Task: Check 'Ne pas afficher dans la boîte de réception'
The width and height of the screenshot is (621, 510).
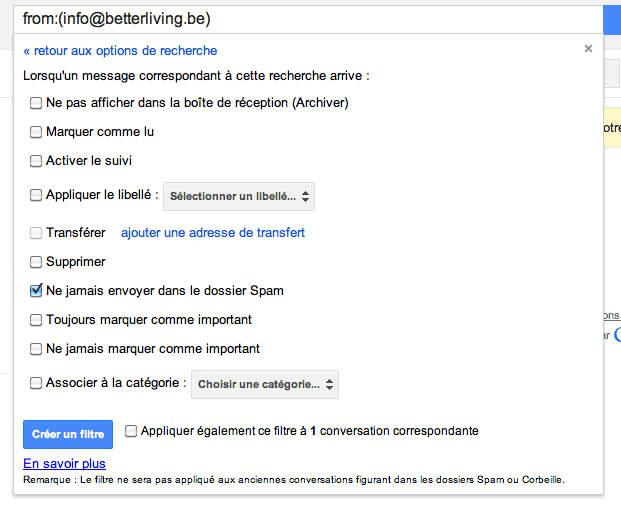Action: pyautogui.click(x=36, y=103)
